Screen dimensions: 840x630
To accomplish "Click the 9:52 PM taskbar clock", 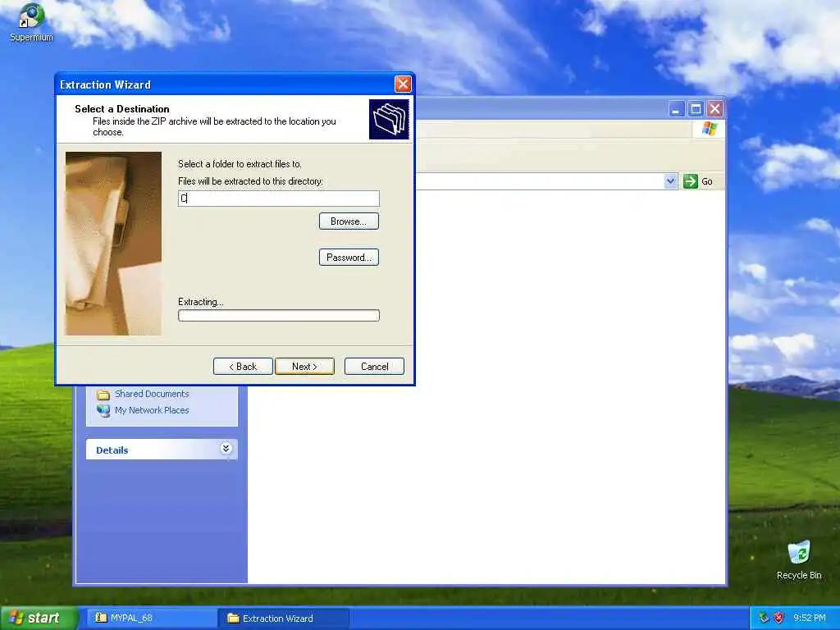I will 810,619.
